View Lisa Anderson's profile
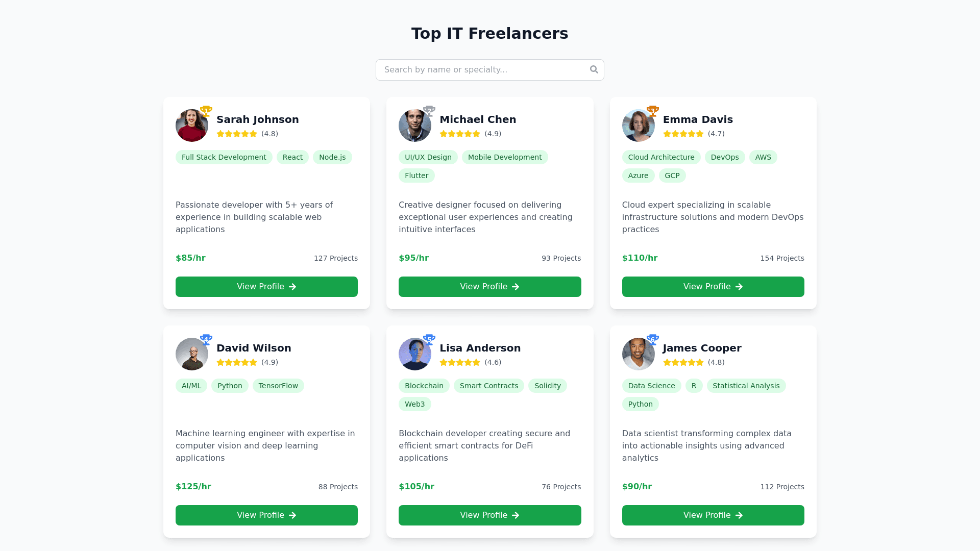This screenshot has width=980, height=551. [489, 515]
